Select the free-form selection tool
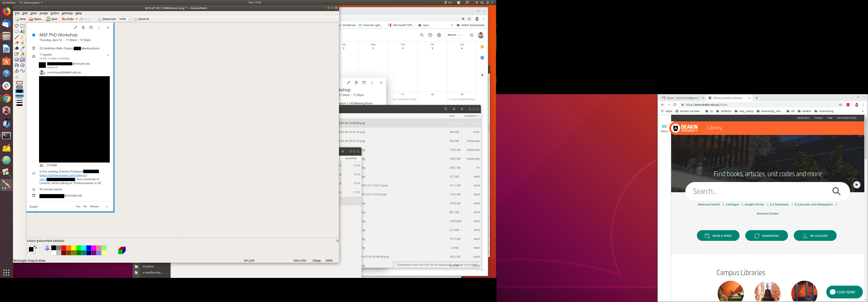Viewport: 868px width, 302px height. coord(16,26)
